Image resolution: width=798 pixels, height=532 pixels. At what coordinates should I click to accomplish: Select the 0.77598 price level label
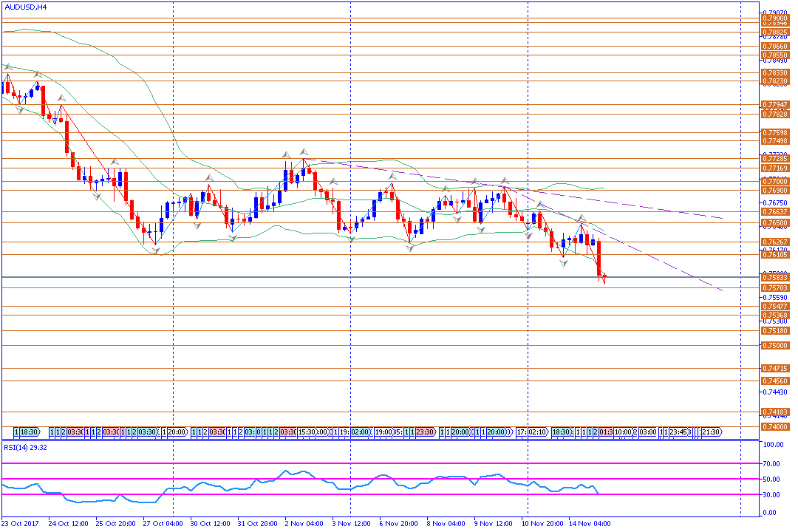pyautogui.click(x=775, y=133)
